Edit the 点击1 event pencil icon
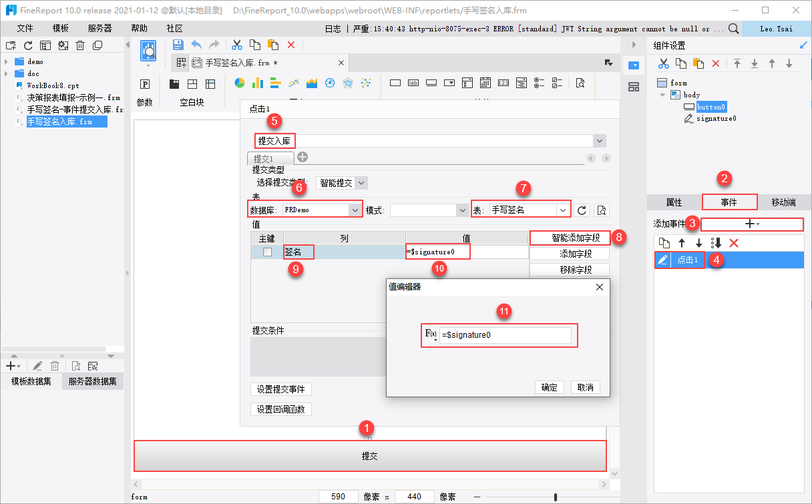The height and width of the screenshot is (504, 812). pyautogui.click(x=662, y=260)
